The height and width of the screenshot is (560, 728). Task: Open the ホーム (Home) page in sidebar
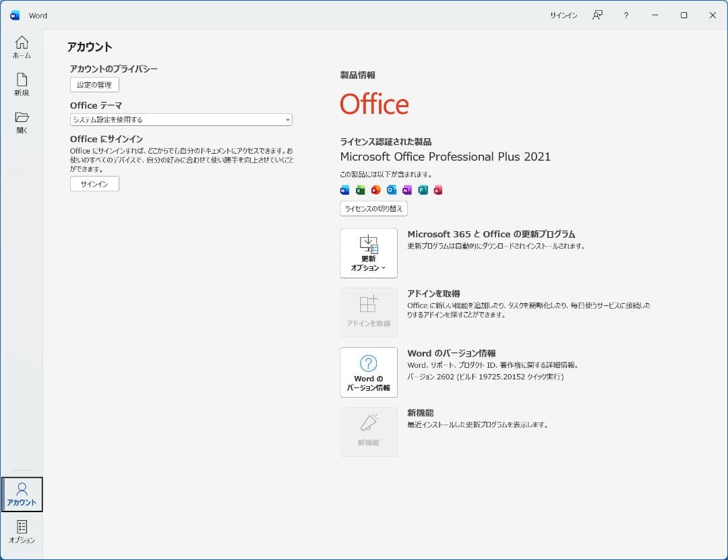pos(22,47)
